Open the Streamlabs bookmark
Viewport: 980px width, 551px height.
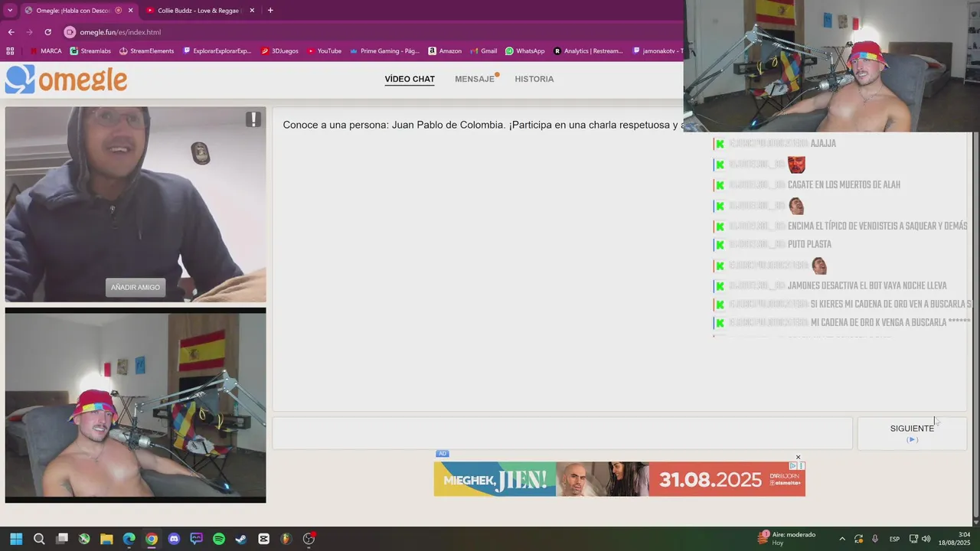click(90, 51)
